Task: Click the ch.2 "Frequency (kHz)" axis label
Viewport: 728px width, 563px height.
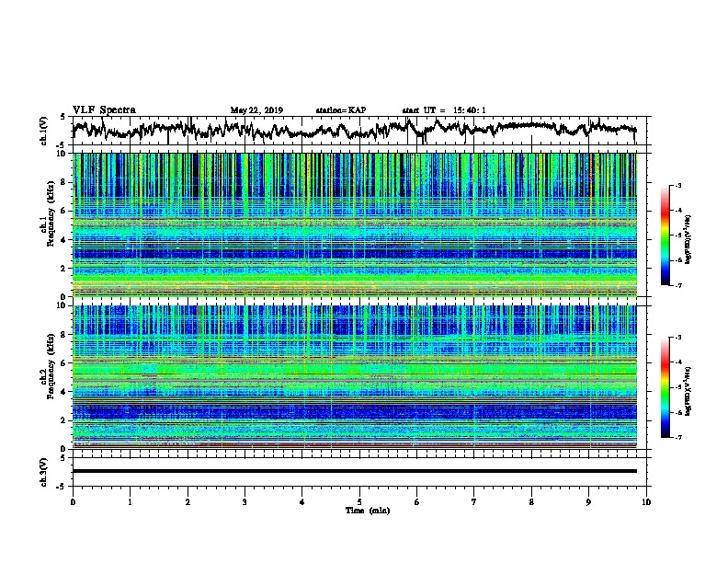Action: point(51,366)
